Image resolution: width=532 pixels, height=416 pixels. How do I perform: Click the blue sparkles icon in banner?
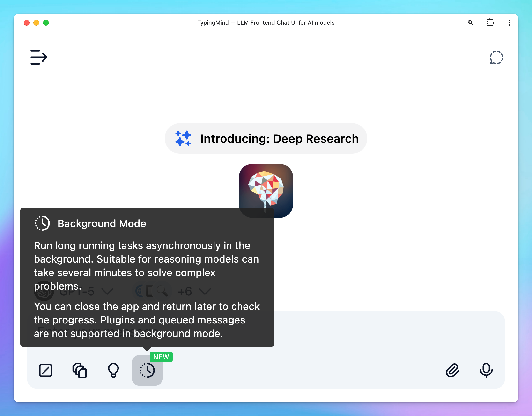click(183, 139)
